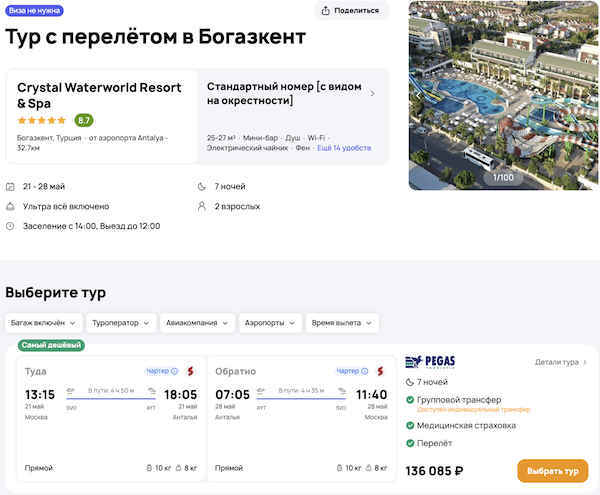Open the Детали тура link

(560, 362)
